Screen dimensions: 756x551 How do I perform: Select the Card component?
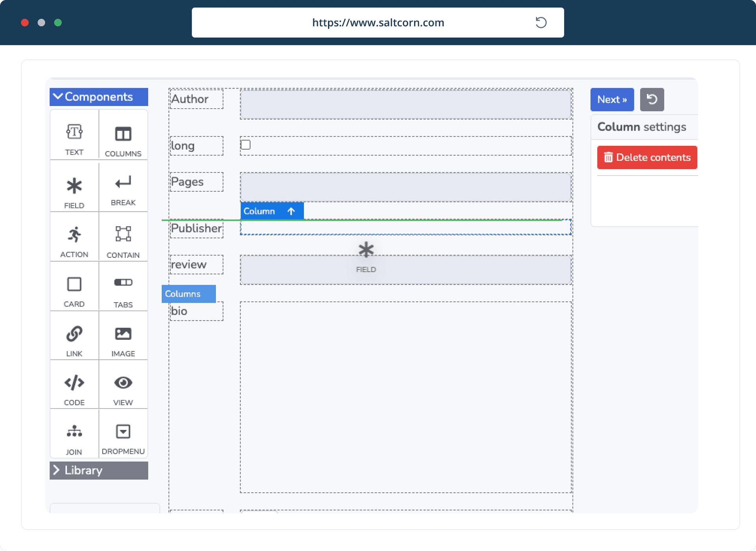pyautogui.click(x=74, y=287)
